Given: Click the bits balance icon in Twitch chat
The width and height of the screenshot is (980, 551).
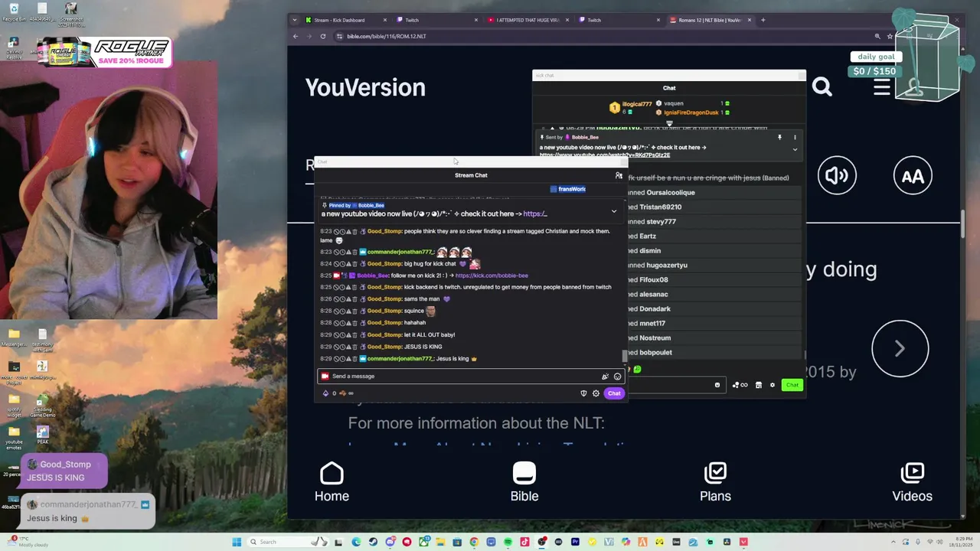Looking at the screenshot, I should (x=325, y=393).
